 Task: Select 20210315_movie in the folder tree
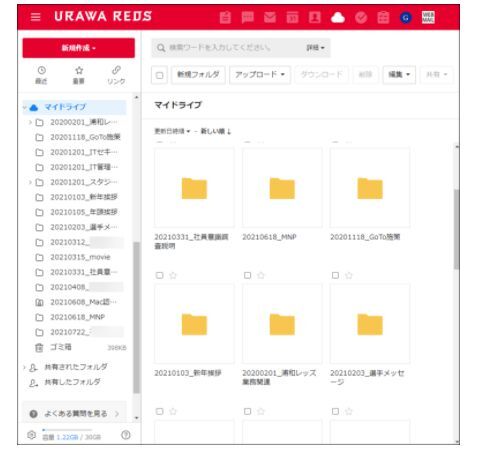tap(80, 257)
